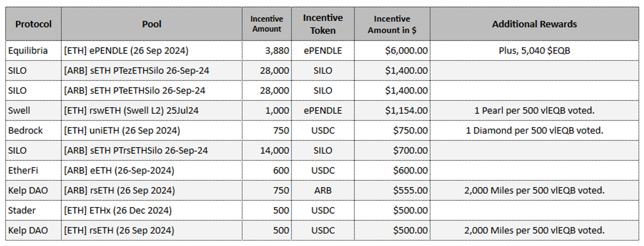Viewport: 644px width, 246px height.
Task: Select the sETH PTrsETHSilo pool cell
Action: [x=136, y=150]
